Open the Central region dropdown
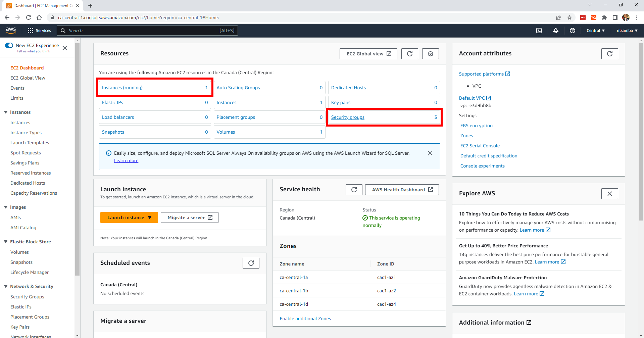Screen dimensions: 644x338 point(596,31)
